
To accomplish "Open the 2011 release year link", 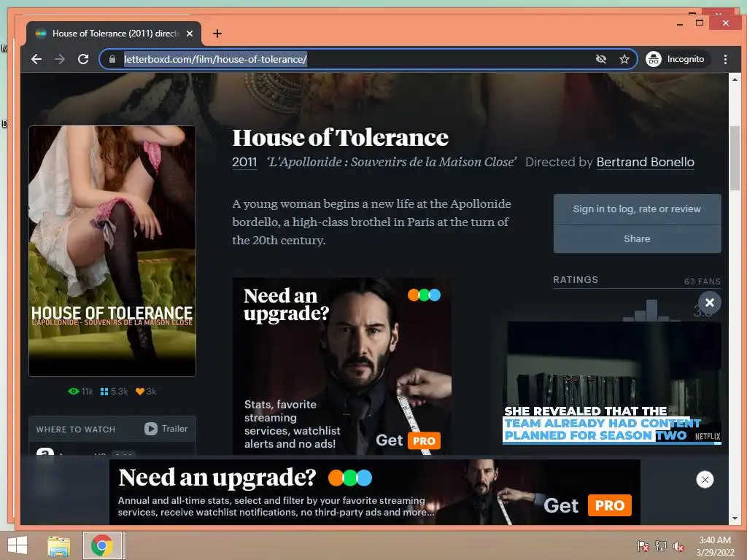I will (244, 162).
